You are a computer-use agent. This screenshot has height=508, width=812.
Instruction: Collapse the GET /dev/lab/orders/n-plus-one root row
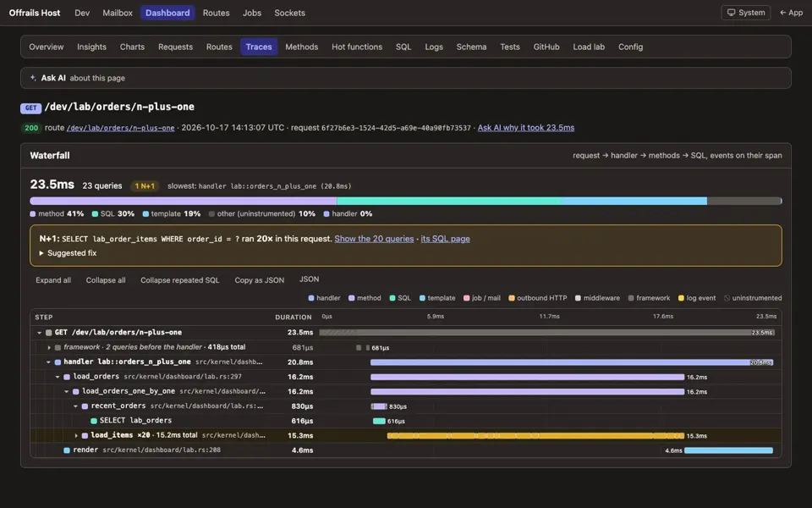coord(40,333)
